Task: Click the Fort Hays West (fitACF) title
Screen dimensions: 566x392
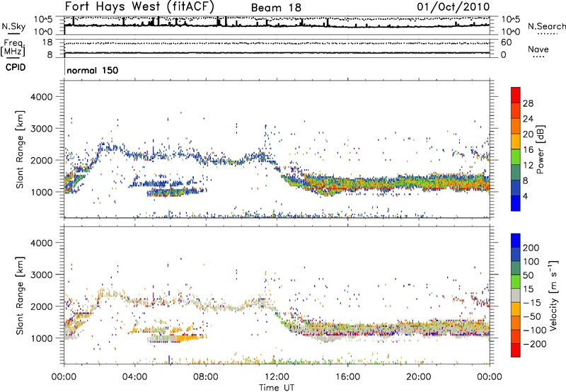Action: click(x=139, y=6)
